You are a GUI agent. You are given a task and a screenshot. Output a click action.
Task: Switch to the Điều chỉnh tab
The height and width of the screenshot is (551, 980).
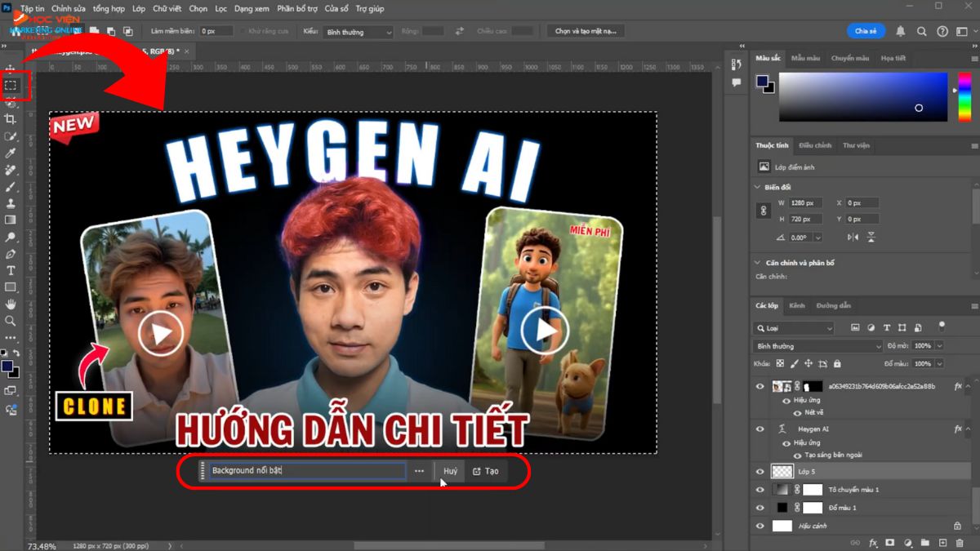point(815,145)
